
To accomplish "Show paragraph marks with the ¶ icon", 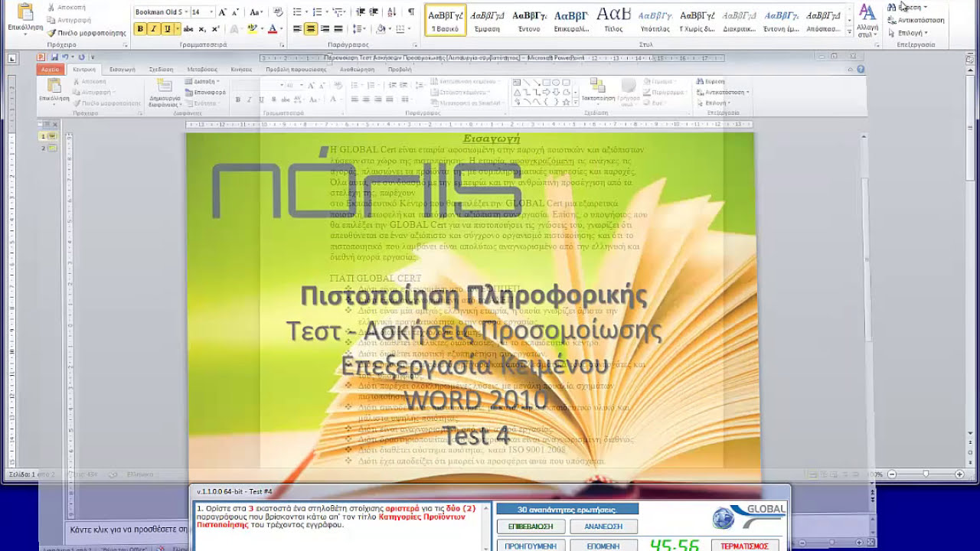I will pyautogui.click(x=411, y=12).
